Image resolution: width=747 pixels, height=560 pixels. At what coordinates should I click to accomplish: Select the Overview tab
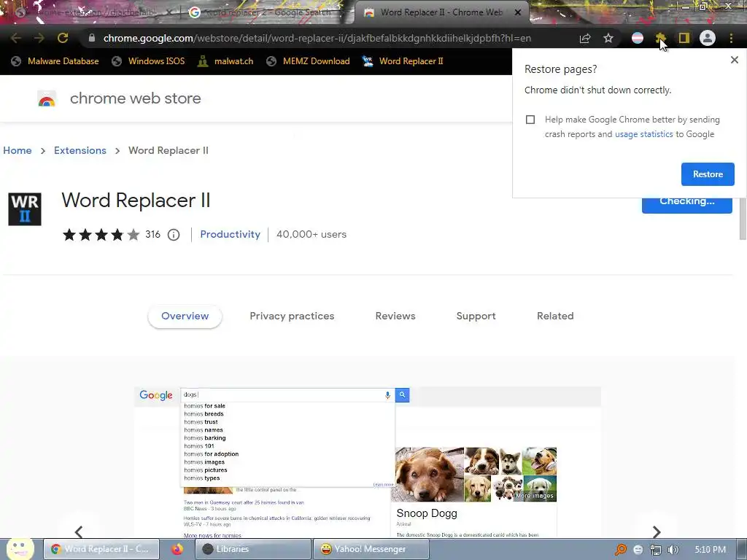(185, 316)
